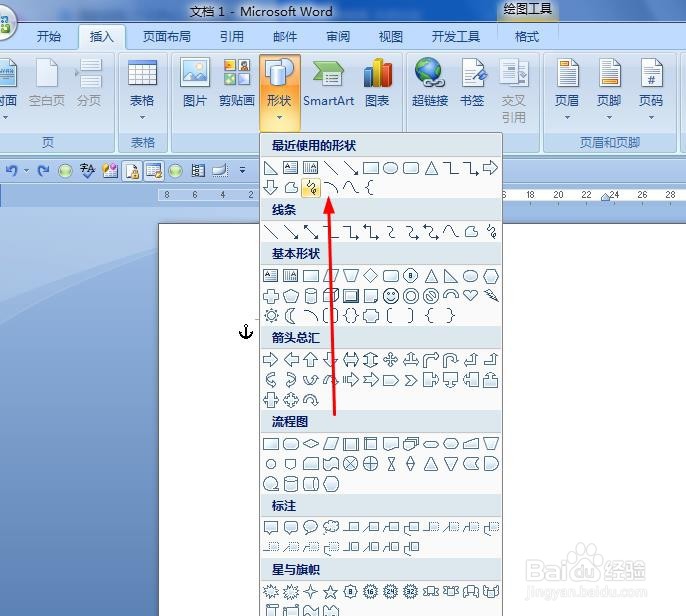686x616 pixels.
Task: Open the 审阅 tab
Action: pyautogui.click(x=338, y=36)
